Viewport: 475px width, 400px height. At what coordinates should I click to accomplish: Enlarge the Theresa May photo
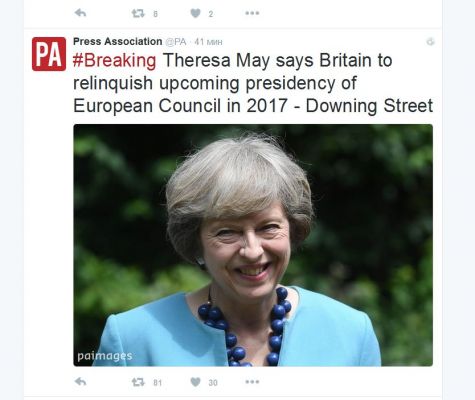pyautogui.click(x=253, y=245)
